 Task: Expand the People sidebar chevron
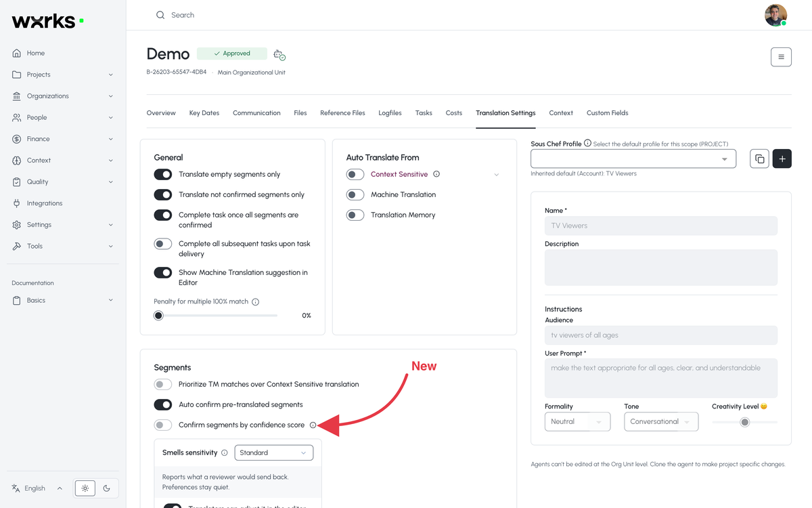pos(110,117)
